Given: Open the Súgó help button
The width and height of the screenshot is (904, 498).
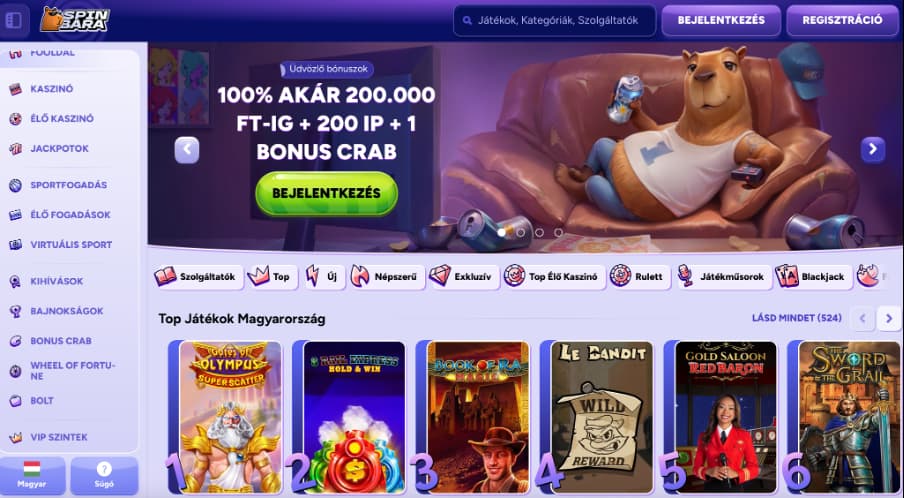Looking at the screenshot, I should [104, 476].
